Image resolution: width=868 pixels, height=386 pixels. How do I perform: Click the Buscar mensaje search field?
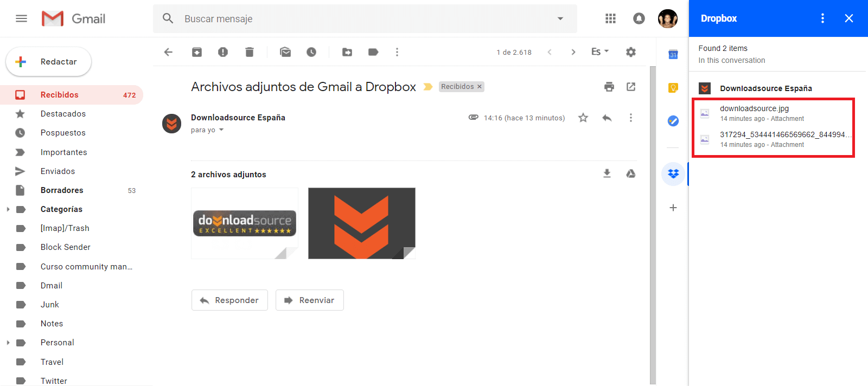coord(365,18)
